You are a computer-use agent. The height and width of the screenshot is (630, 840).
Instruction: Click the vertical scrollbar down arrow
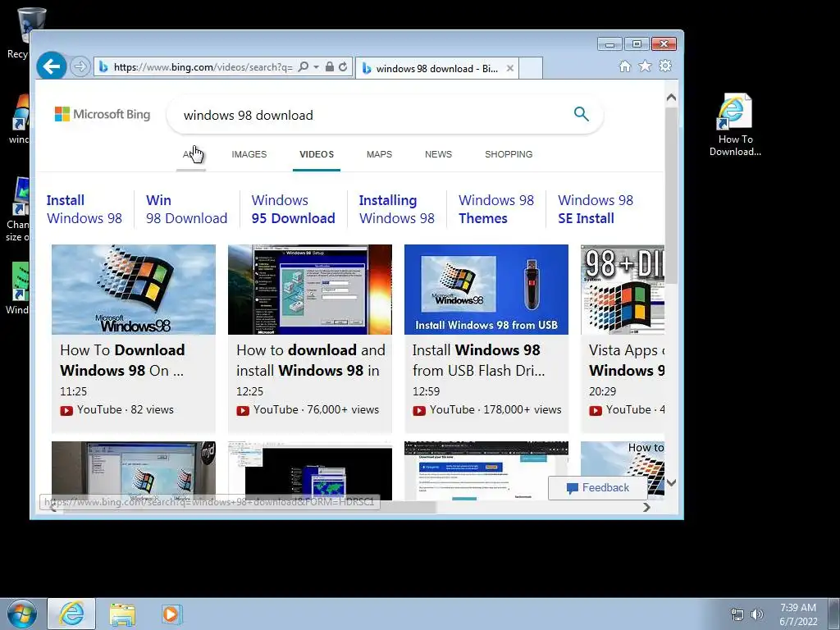click(671, 482)
